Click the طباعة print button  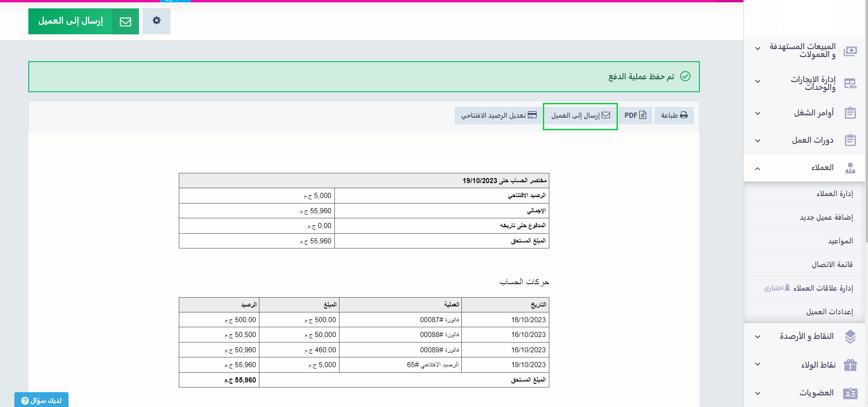[x=673, y=115]
